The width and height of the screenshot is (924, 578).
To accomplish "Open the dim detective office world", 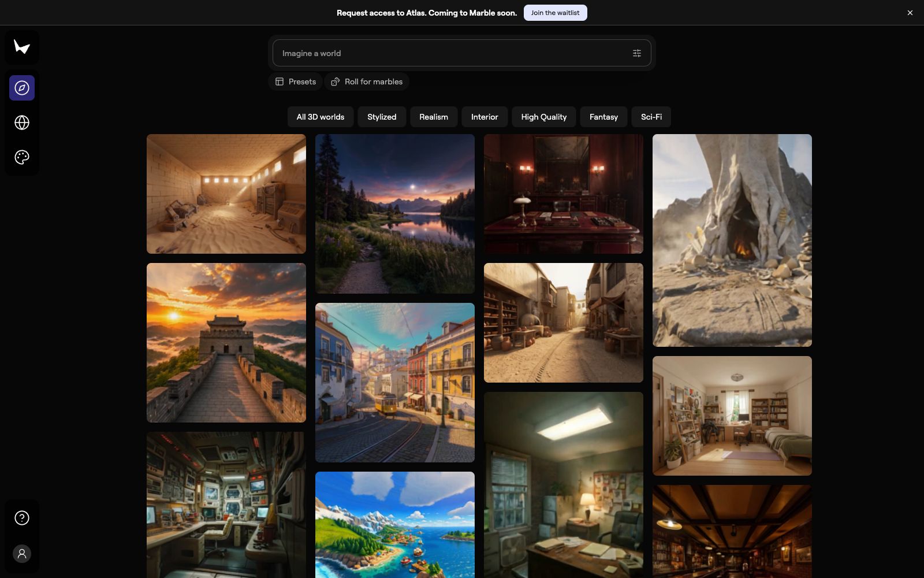I will click(x=564, y=485).
